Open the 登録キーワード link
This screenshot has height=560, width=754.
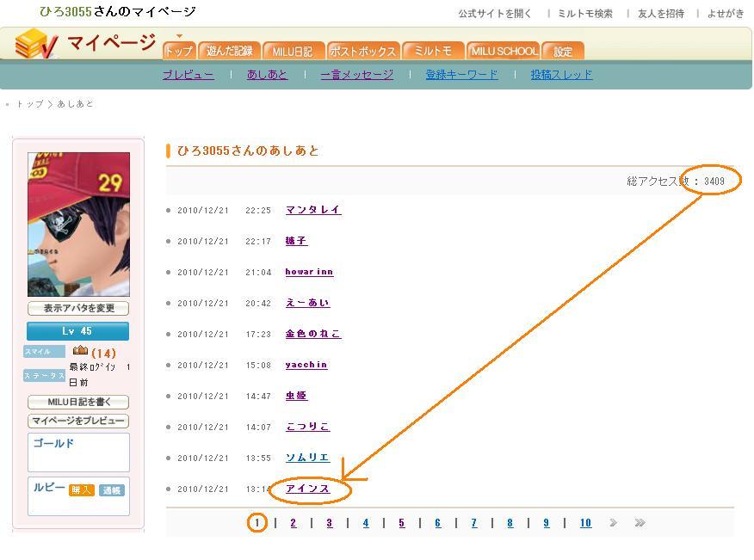pos(461,75)
